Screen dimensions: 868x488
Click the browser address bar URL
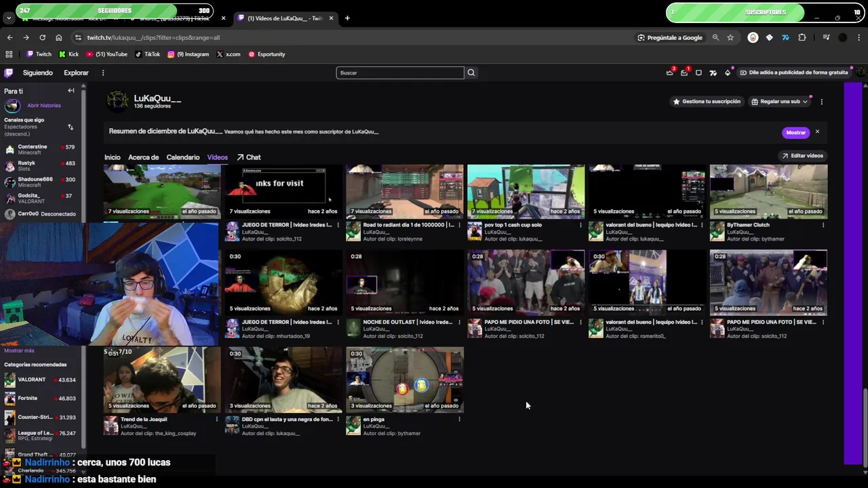point(153,37)
